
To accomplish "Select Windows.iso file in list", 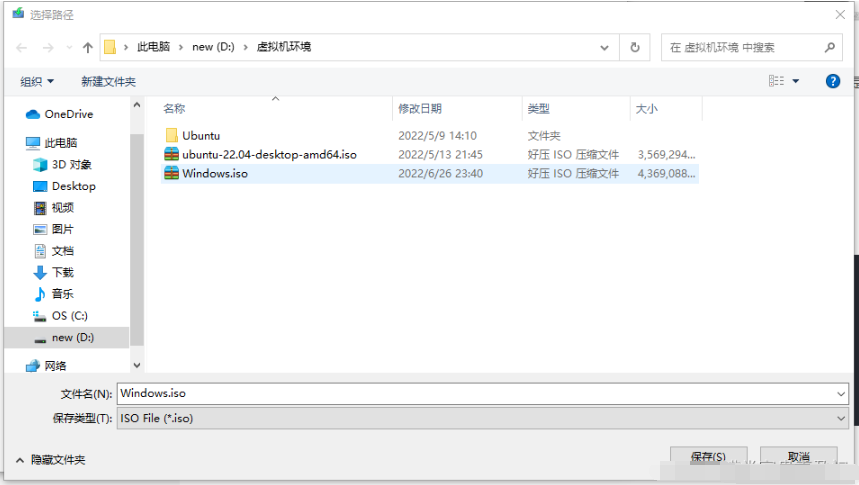I will (430, 174).
